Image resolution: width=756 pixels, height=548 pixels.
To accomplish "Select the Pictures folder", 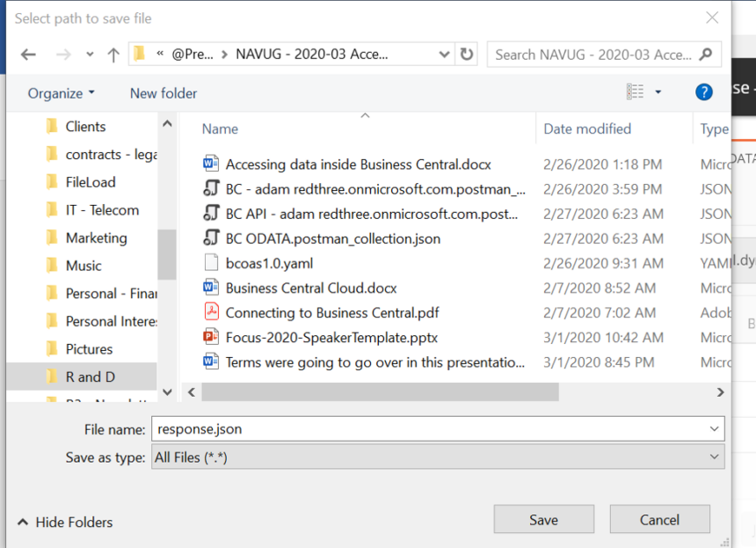I will (x=89, y=349).
